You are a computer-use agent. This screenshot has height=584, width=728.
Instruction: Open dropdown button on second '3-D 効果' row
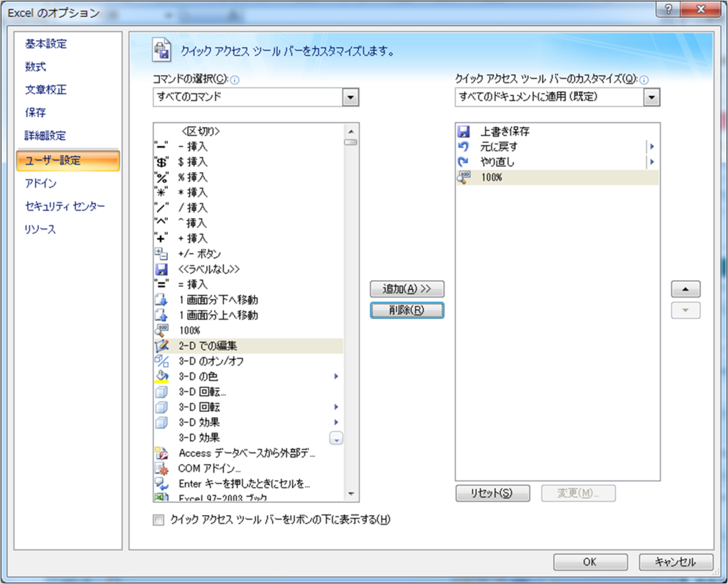pyautogui.click(x=336, y=438)
